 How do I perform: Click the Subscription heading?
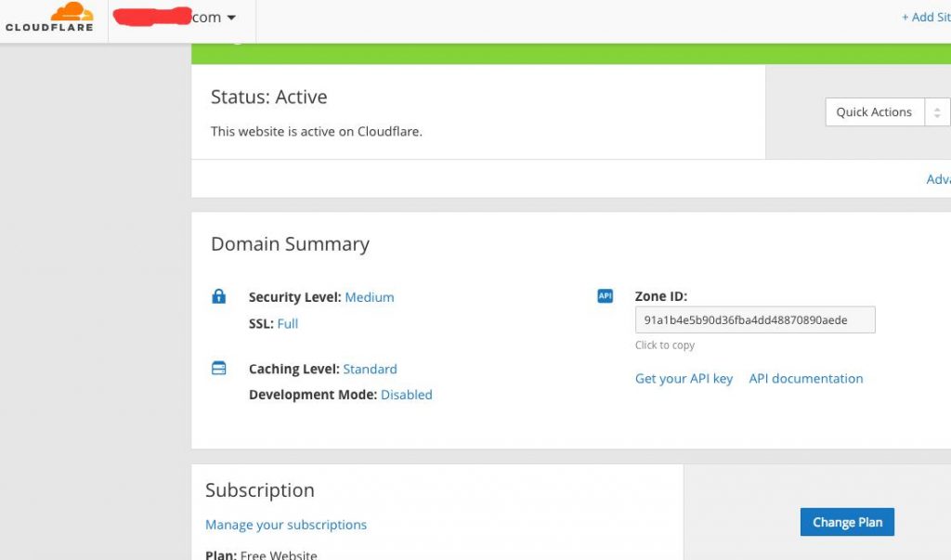pyautogui.click(x=260, y=490)
